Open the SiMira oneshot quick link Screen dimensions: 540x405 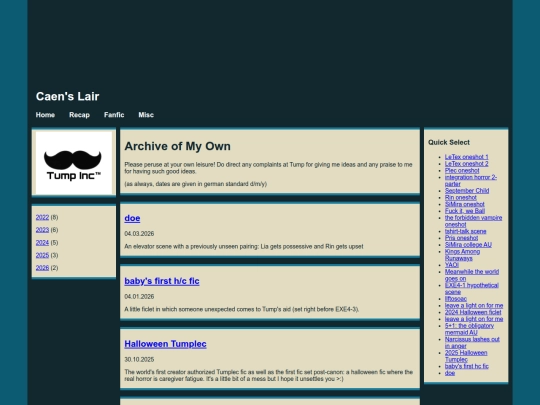(x=465, y=204)
